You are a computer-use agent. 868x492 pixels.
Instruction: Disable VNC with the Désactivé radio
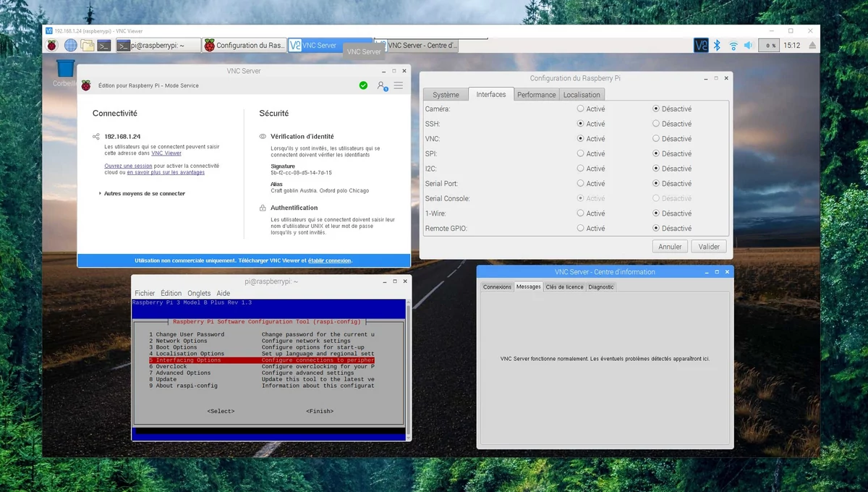coord(656,139)
